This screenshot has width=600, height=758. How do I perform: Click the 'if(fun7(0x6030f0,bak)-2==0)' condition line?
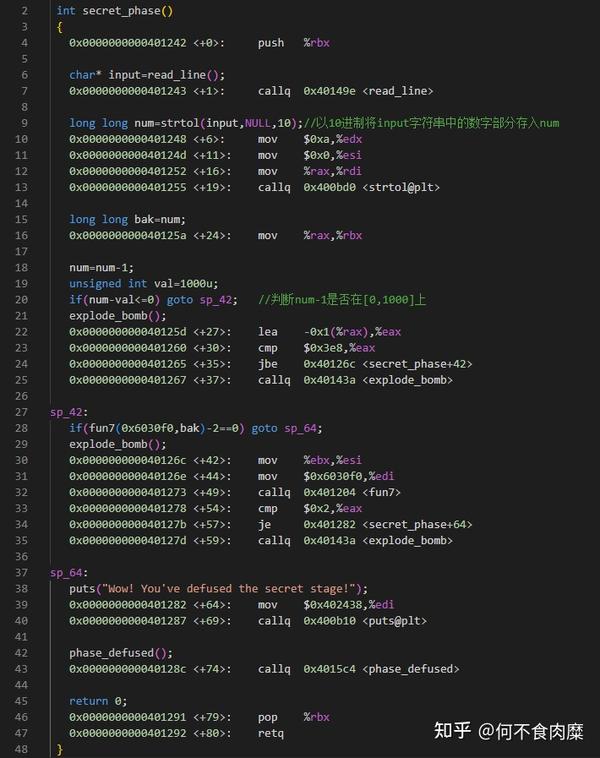(x=195, y=428)
